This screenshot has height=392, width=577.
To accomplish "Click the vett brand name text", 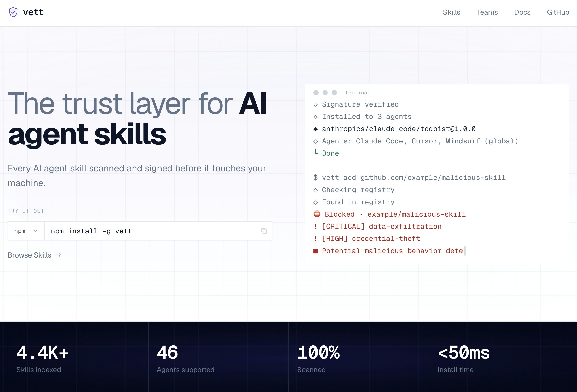I will point(33,12).
